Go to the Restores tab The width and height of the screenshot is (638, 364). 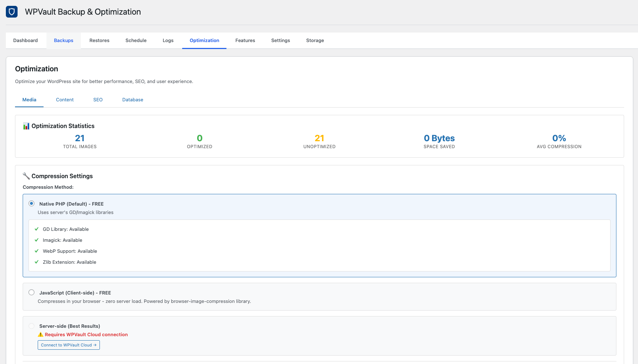pyautogui.click(x=100, y=41)
